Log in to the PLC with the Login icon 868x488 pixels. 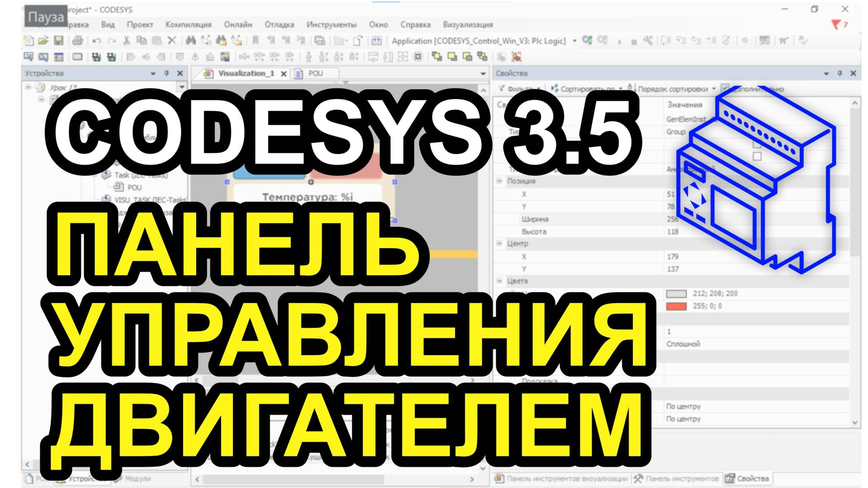tap(587, 41)
